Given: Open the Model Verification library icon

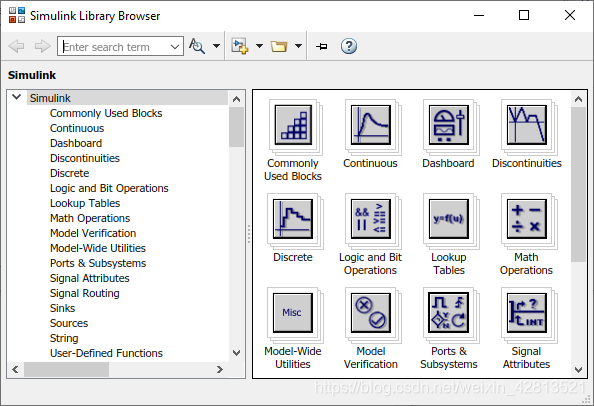Looking at the screenshot, I should (x=371, y=313).
